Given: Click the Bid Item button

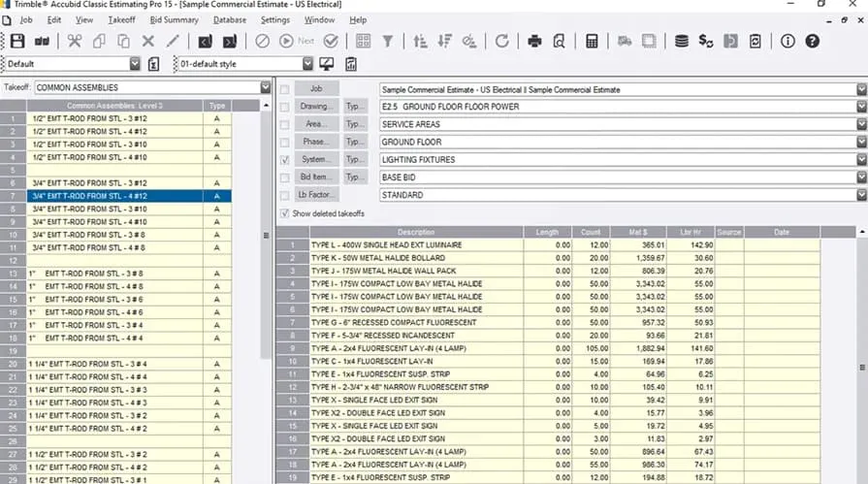Looking at the screenshot, I should coord(316,177).
